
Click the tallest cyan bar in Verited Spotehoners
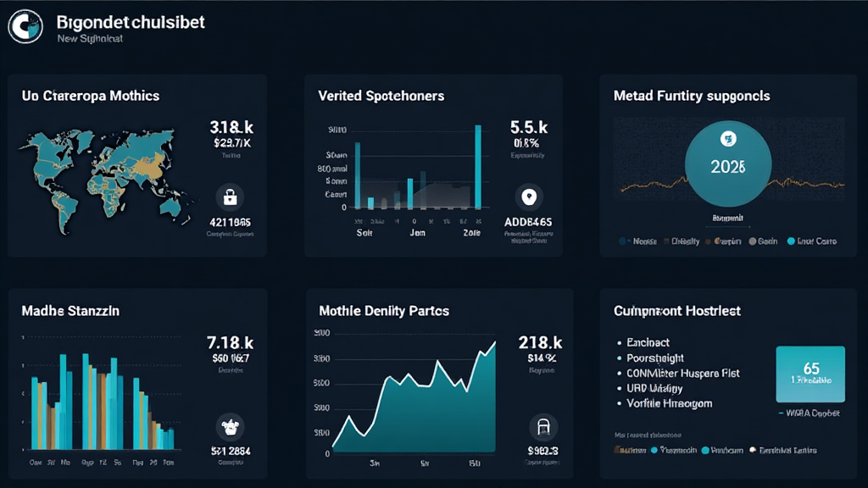(479, 166)
